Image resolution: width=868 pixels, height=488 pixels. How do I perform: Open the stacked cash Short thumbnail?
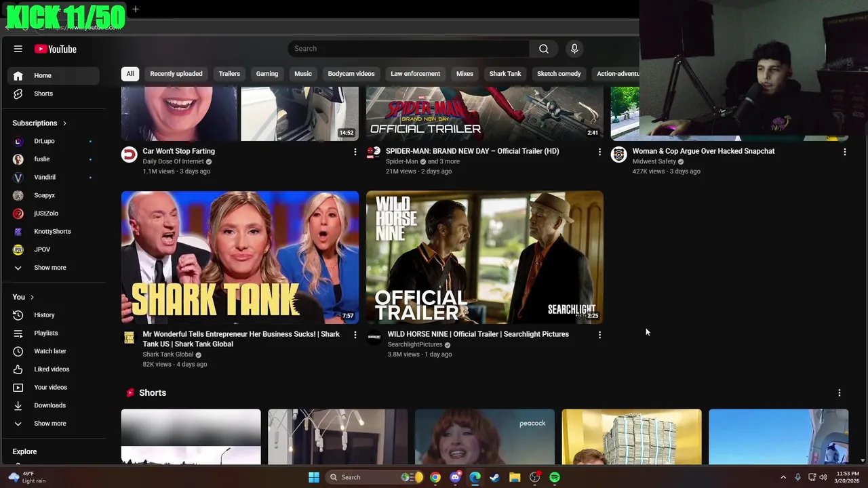point(631,437)
